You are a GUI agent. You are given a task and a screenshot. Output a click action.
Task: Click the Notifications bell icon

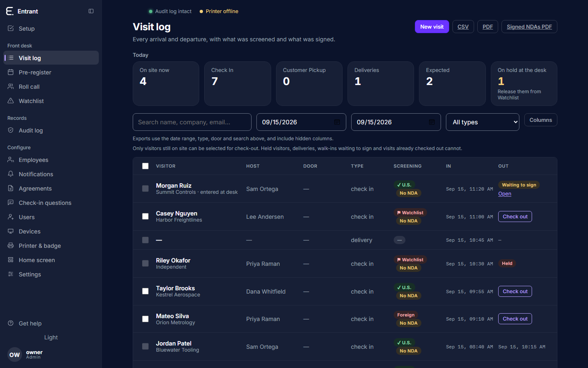pyautogui.click(x=11, y=174)
